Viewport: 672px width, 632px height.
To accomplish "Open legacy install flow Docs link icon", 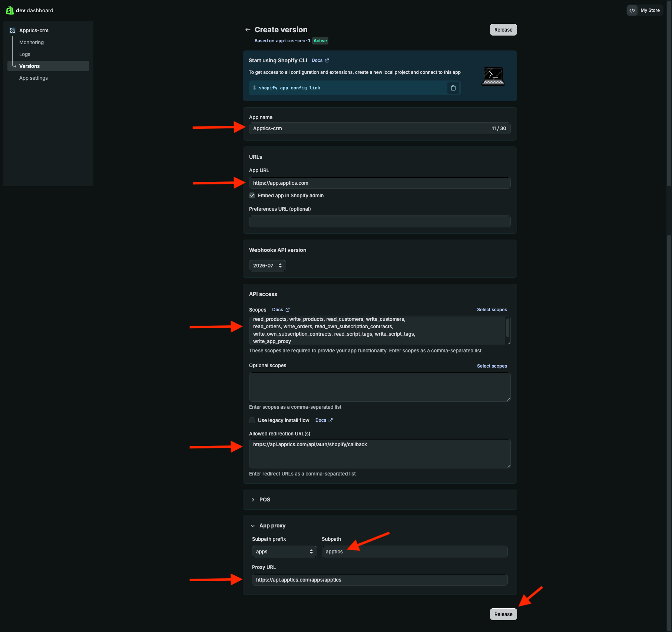I will [331, 420].
